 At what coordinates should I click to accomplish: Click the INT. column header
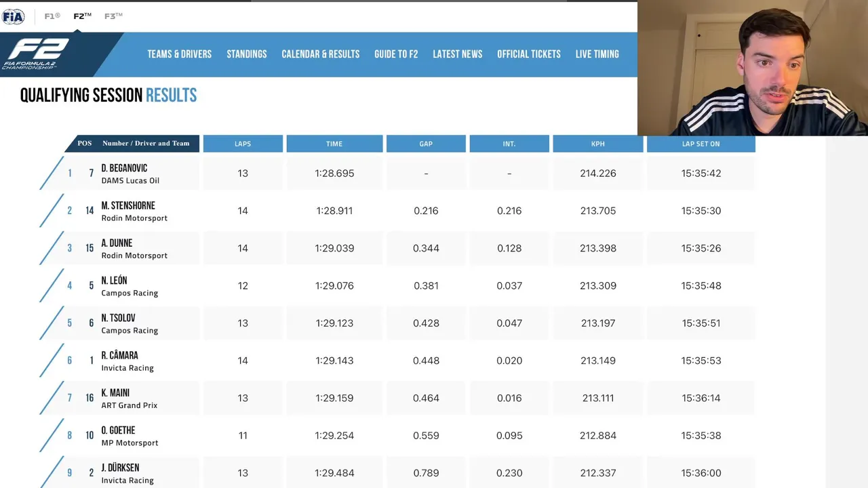point(509,144)
